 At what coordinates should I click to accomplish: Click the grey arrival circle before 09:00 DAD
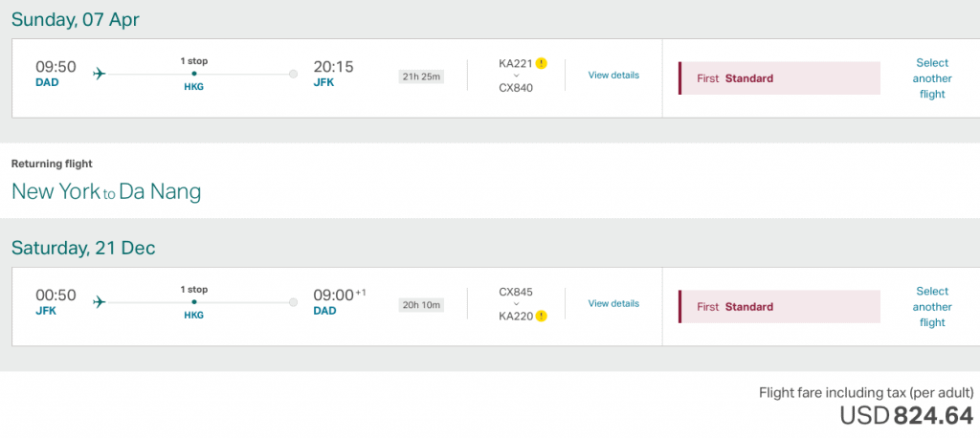293,302
